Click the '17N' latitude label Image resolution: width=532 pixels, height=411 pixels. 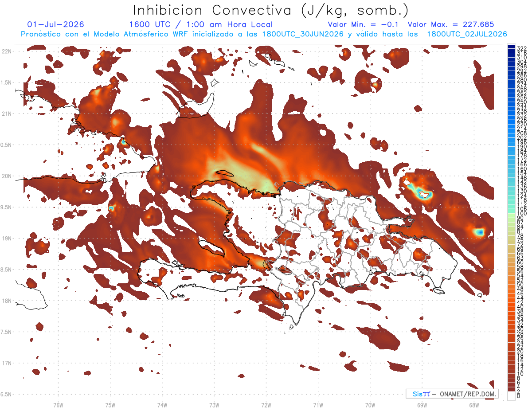point(7,364)
